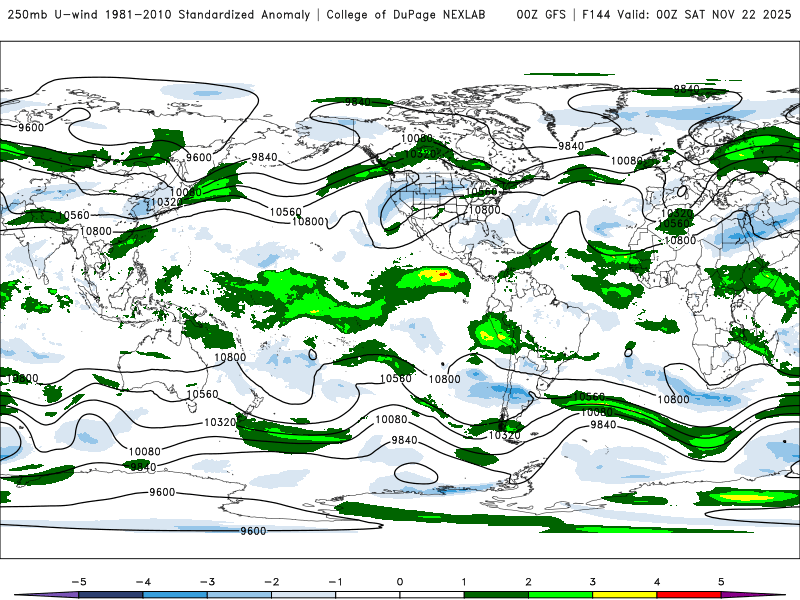Click the colorbar label '3'
The image size is (800, 600).
pos(592,582)
